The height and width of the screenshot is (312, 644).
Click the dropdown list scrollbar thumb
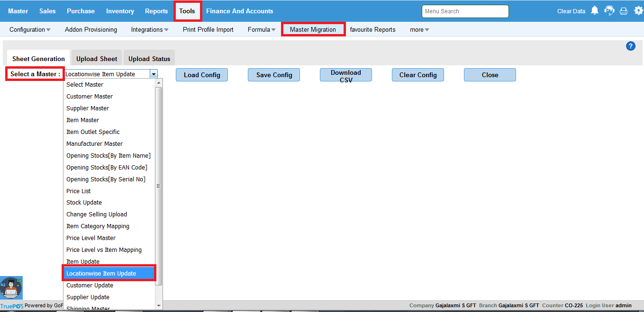click(x=159, y=186)
